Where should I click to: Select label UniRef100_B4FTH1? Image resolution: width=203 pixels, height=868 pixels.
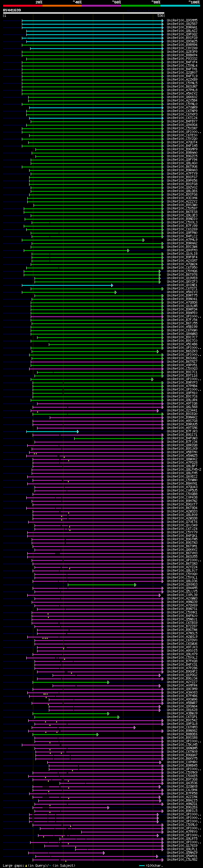pos(182,69)
